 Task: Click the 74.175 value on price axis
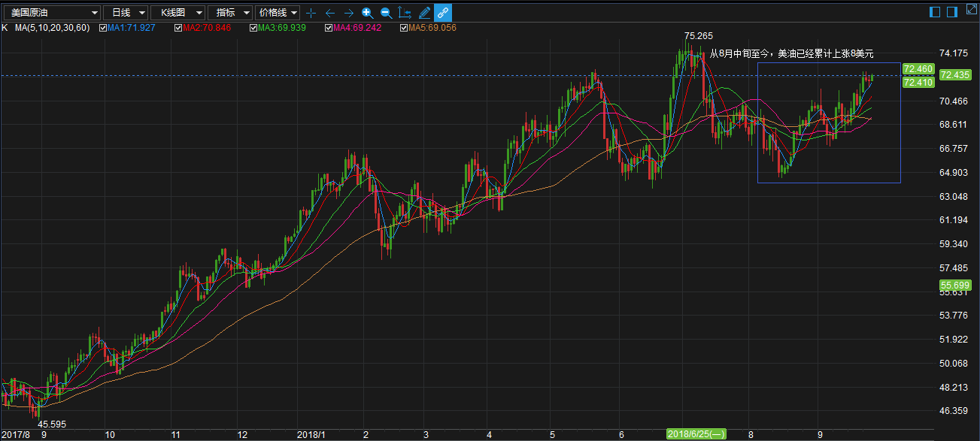954,53
